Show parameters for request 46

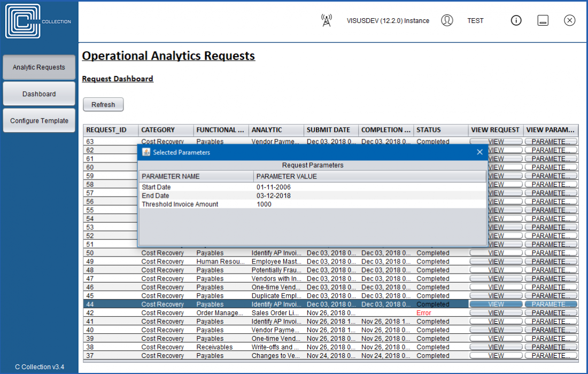551,287
